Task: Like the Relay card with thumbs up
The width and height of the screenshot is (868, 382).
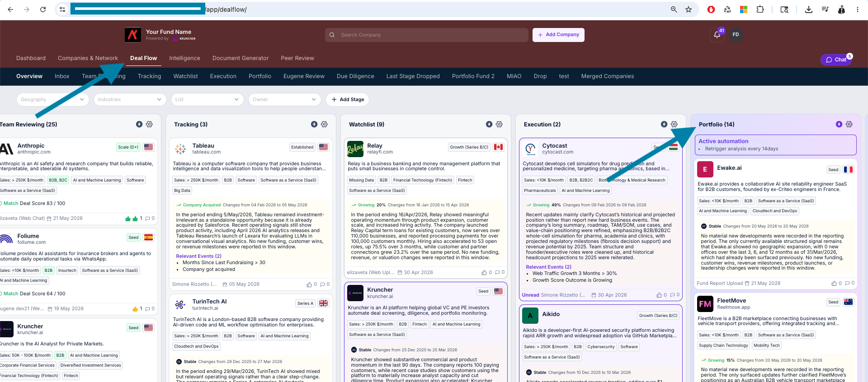Action: (484, 273)
